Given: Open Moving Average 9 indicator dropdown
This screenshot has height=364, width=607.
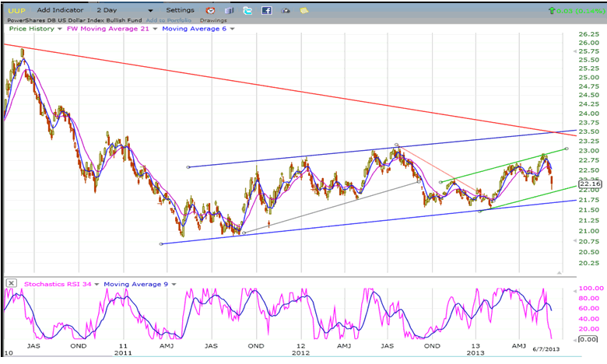Looking at the screenshot, I should coord(174,283).
